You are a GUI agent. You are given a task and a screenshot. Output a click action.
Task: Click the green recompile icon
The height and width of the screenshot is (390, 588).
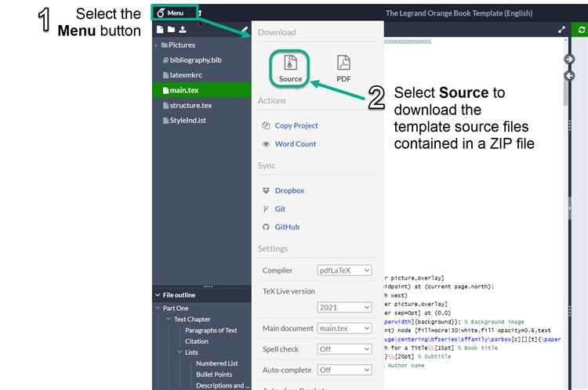(581, 30)
